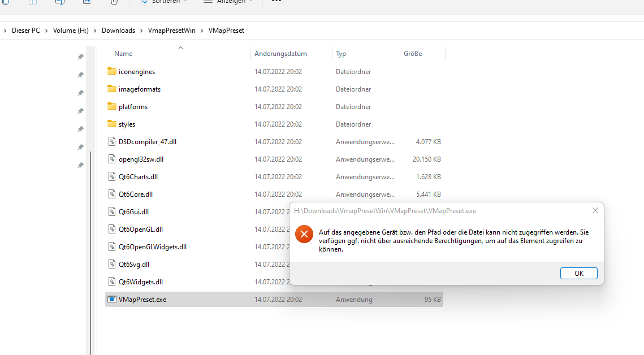Click VMapPreset breadcrumb segment

226,31
